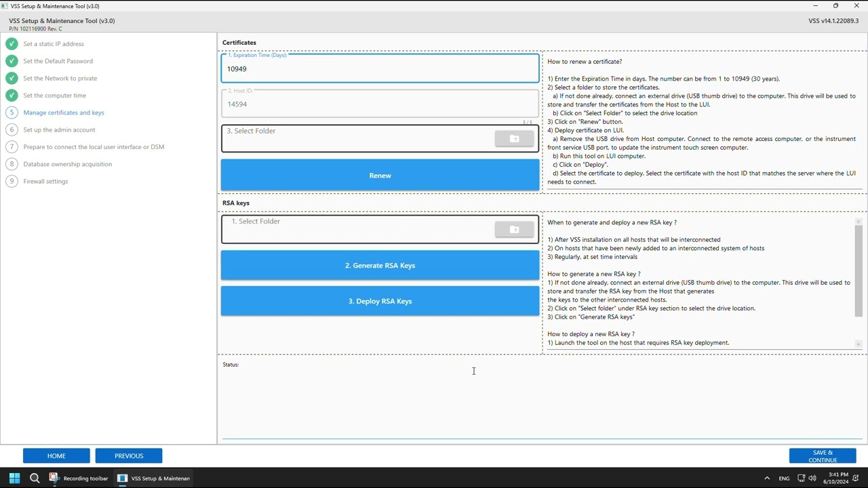Select 'Set the Network to private' step
This screenshot has width=868, height=488.
click(x=60, y=78)
